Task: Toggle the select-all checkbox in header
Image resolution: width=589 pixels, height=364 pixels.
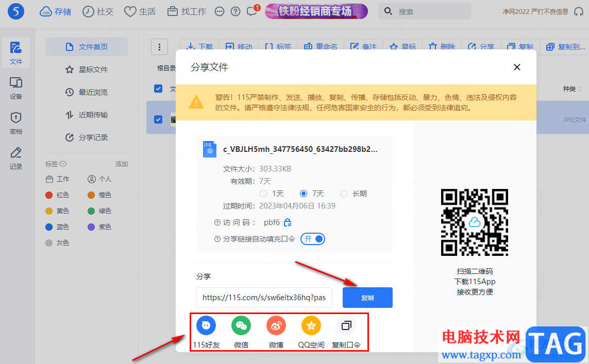Action: click(x=158, y=89)
